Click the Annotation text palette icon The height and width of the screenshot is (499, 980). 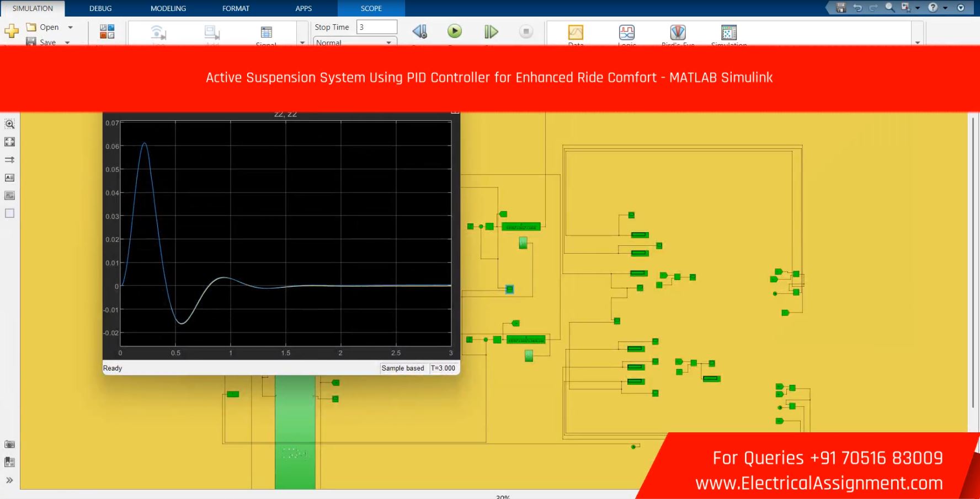click(9, 178)
